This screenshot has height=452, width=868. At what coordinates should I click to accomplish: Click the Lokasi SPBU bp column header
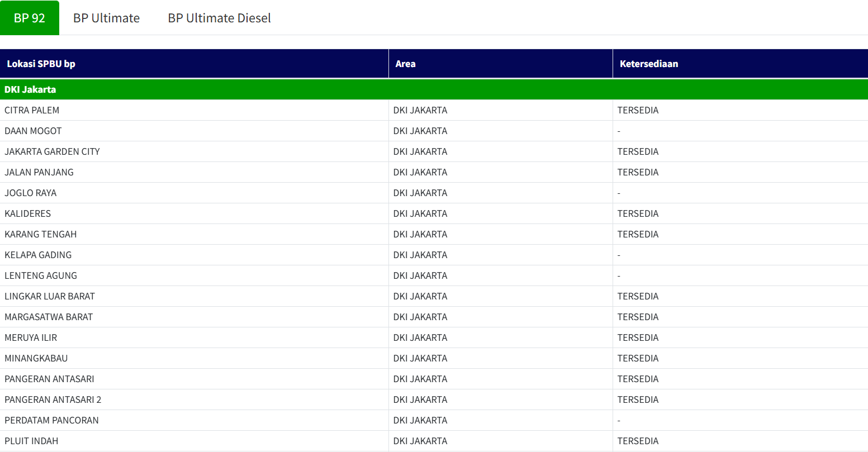click(x=41, y=64)
